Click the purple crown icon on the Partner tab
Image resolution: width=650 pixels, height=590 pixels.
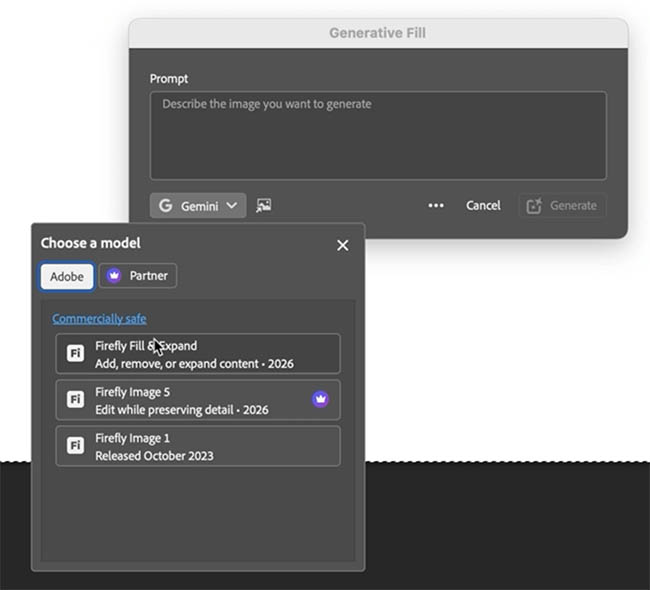point(114,275)
